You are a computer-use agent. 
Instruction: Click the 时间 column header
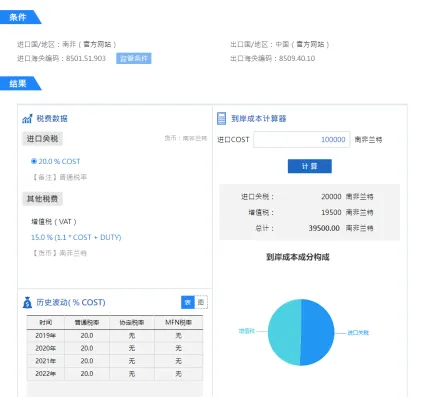46,322
